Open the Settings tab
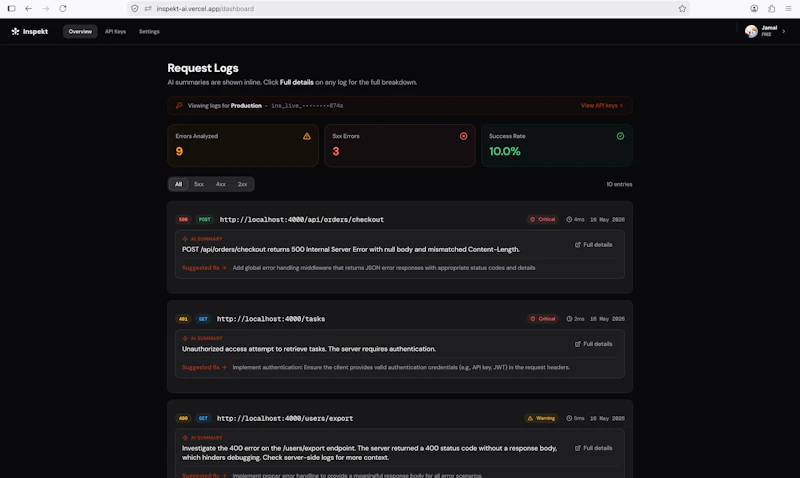 (149, 32)
